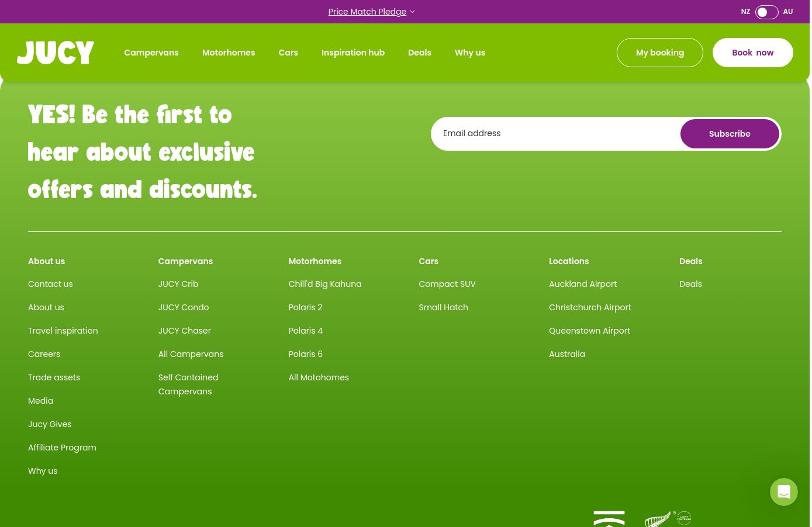
Task: Open the JUCY Condo link
Action: 184,307
